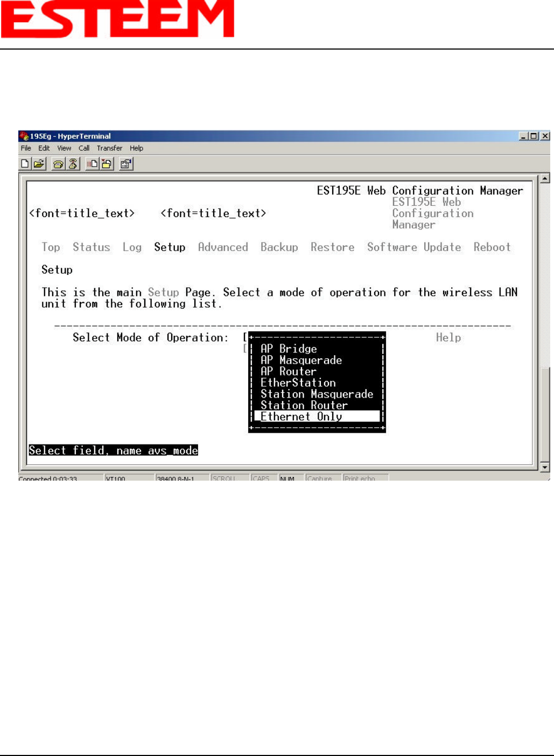554x756 pixels.
Task: Open the Log page link
Action: click(x=132, y=247)
